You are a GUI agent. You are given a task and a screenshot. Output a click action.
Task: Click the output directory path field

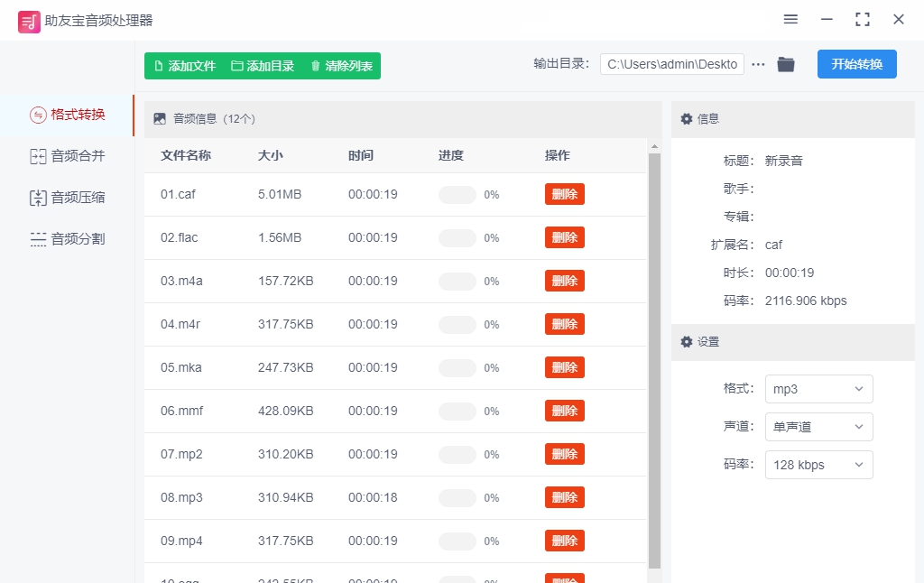[x=672, y=64]
